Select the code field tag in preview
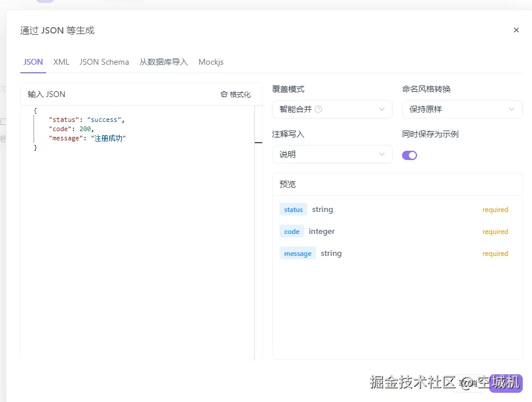Screen dimensions: 532x402 [292, 232]
